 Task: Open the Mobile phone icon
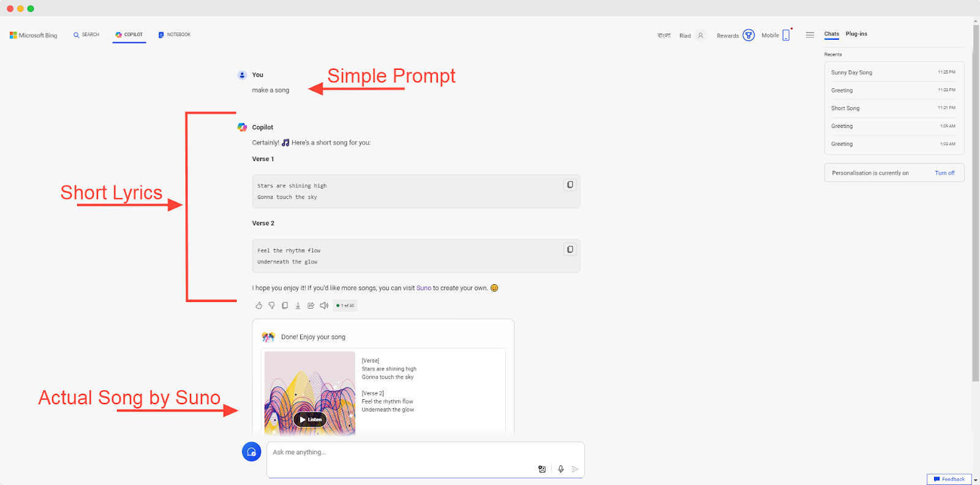pos(786,35)
